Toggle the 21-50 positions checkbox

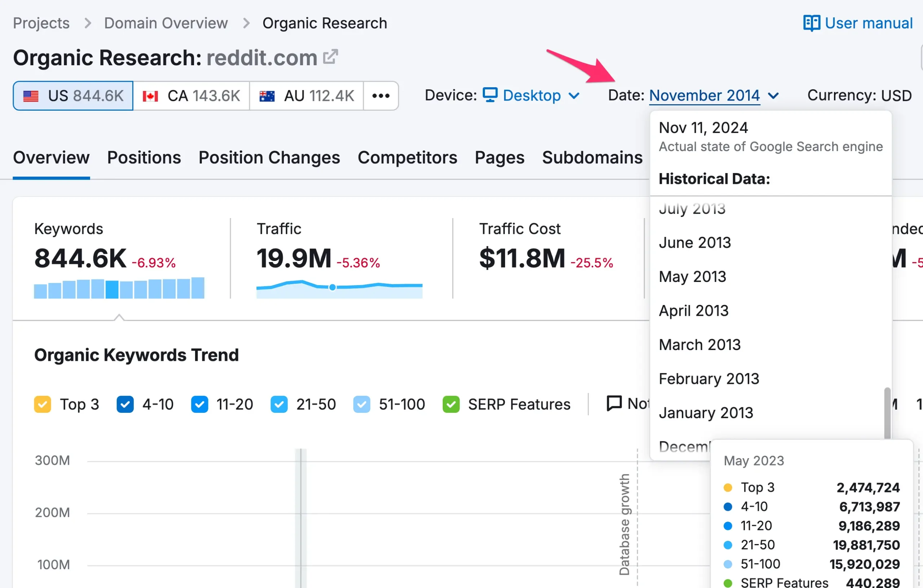tap(279, 404)
